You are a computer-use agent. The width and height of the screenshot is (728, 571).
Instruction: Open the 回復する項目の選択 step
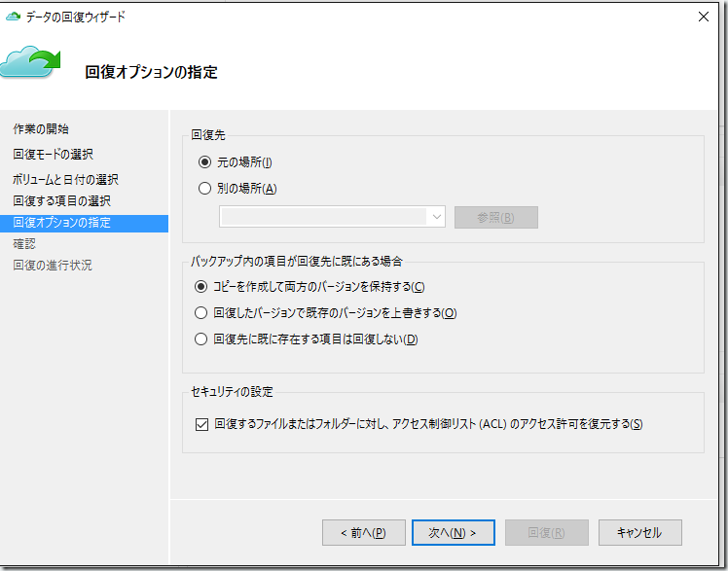[x=61, y=200]
